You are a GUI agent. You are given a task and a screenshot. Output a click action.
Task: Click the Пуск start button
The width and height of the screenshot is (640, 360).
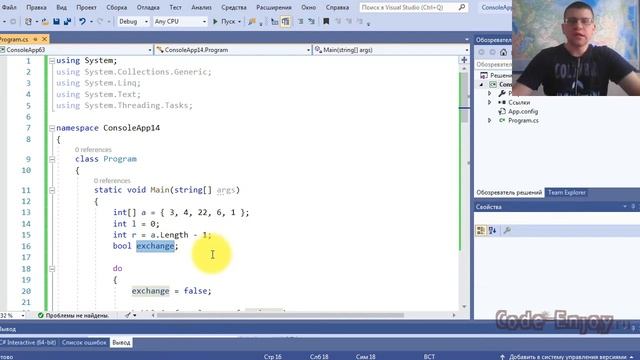224,21
